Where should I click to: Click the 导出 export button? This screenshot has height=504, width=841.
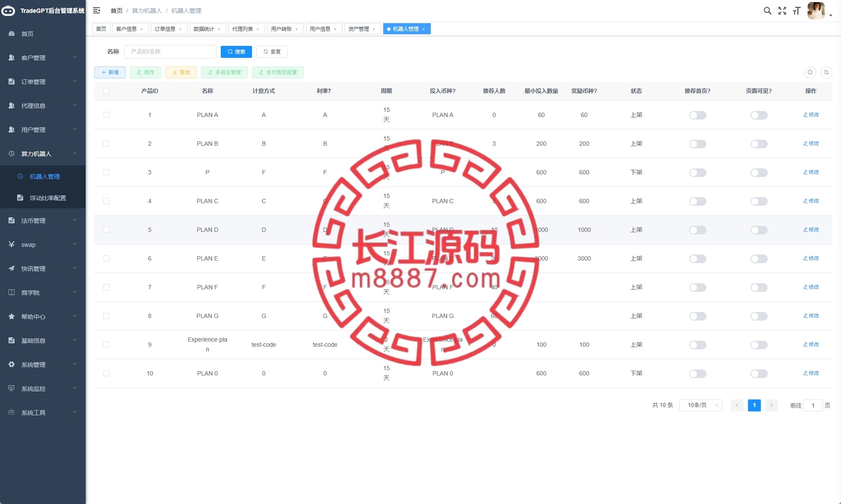181,72
